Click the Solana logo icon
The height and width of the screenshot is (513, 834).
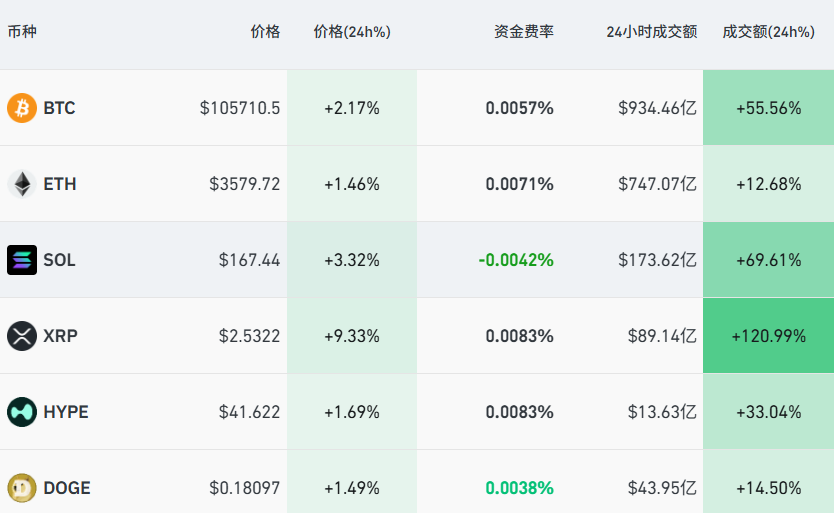[22, 260]
